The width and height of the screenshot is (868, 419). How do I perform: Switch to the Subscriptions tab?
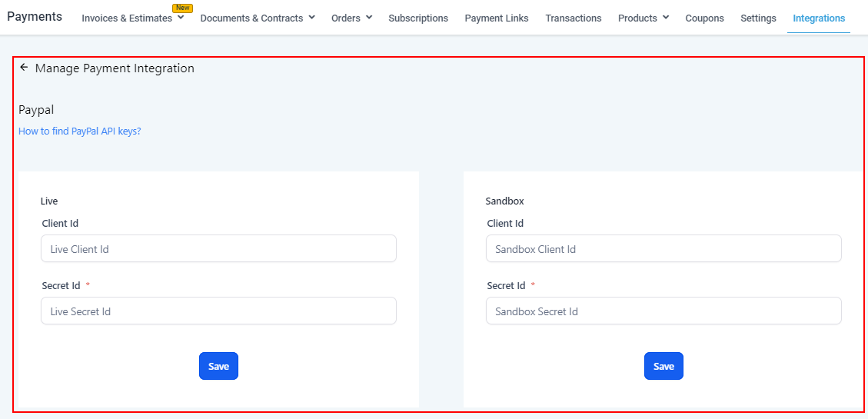[x=418, y=18]
